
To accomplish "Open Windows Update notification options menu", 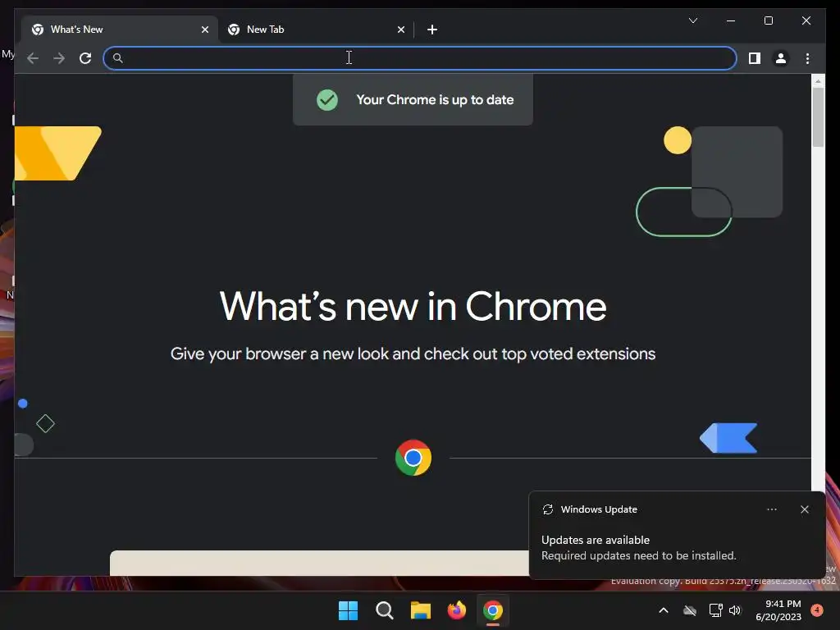I will (x=771, y=509).
